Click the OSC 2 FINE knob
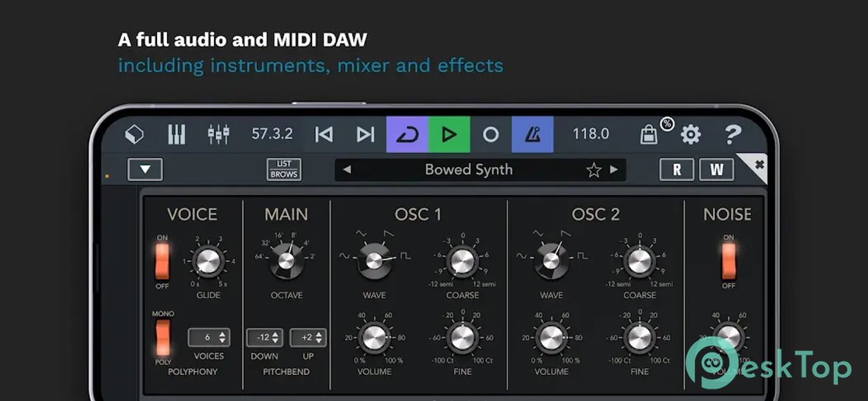868x401 pixels. coord(639,338)
